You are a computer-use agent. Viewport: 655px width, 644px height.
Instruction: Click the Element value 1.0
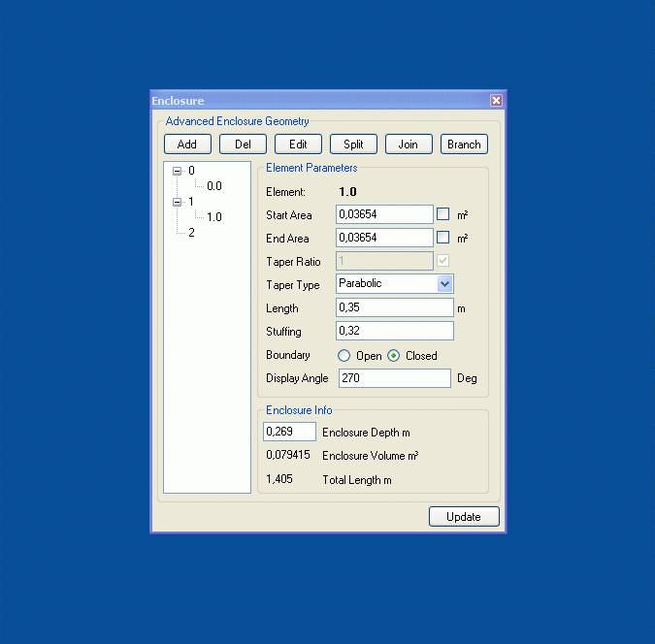347,192
